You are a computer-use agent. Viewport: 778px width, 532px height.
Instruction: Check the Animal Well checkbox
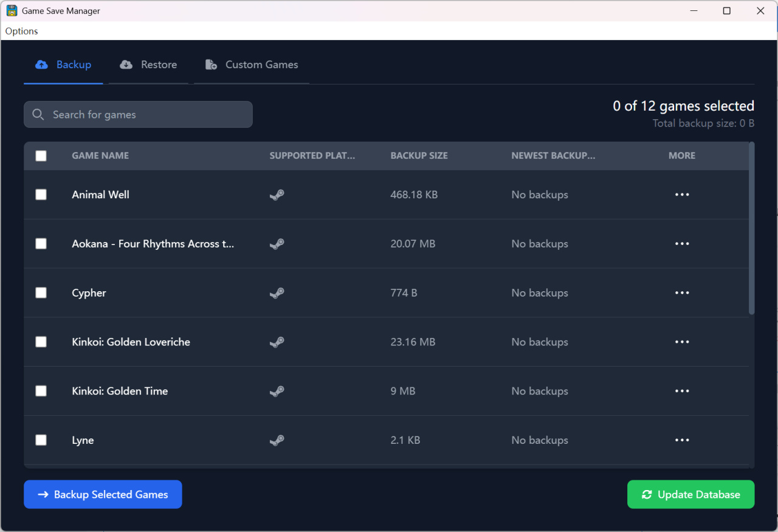pyautogui.click(x=41, y=195)
